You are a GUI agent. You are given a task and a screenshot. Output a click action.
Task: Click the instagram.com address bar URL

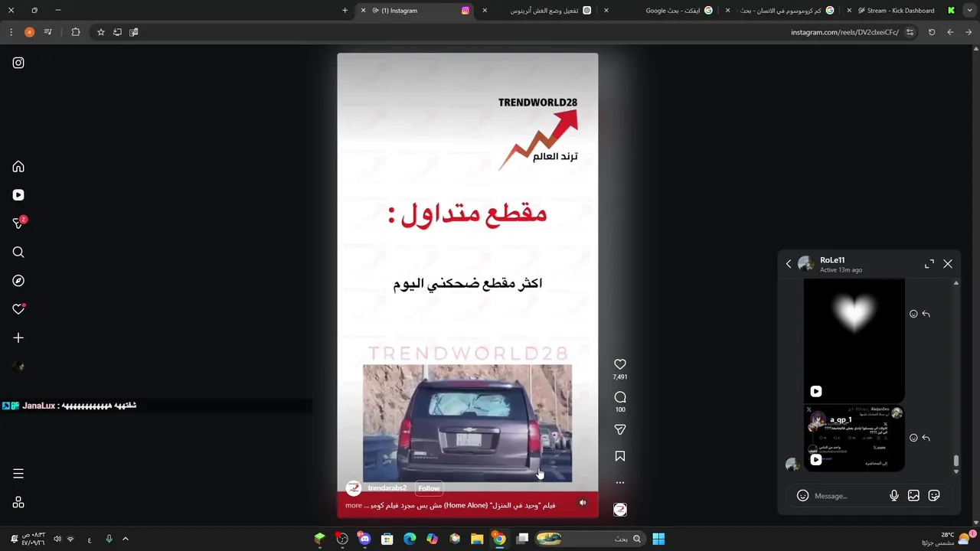pos(844,32)
